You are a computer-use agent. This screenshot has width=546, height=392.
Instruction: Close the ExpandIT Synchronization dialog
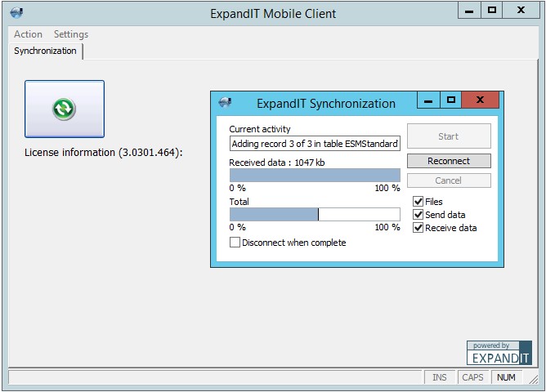[480, 101]
